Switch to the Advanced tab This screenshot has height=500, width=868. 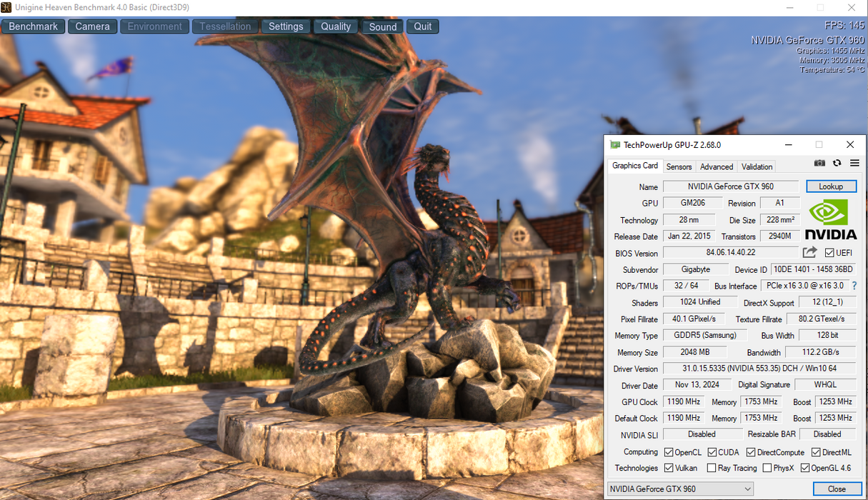717,166
